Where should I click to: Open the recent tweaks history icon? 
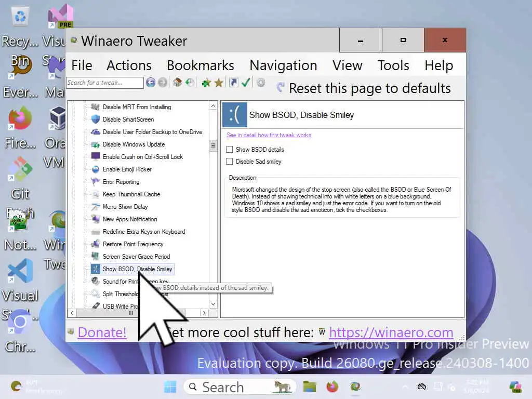[x=190, y=83]
